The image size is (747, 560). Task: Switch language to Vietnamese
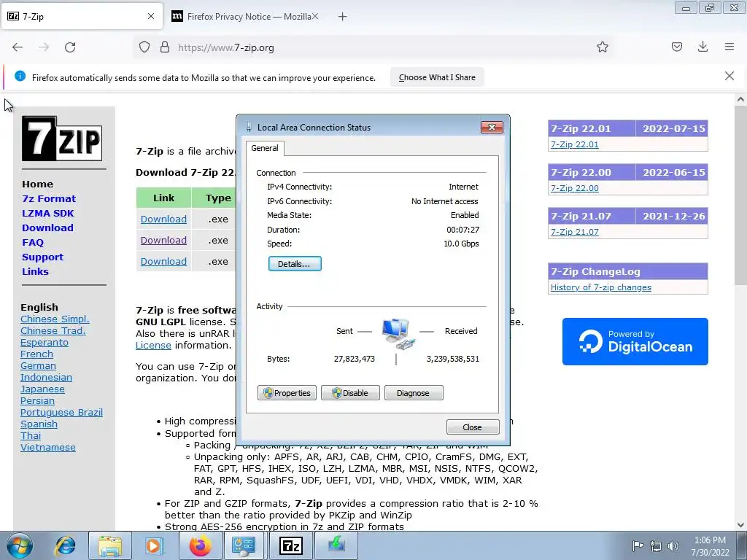point(48,448)
